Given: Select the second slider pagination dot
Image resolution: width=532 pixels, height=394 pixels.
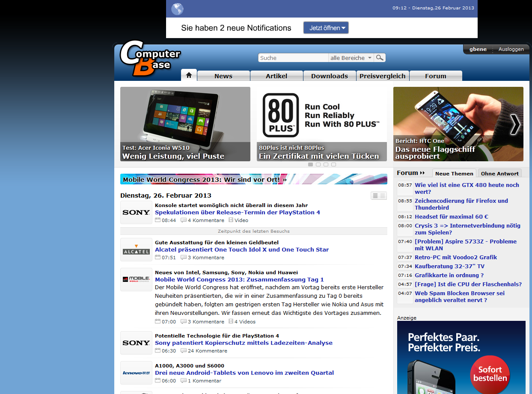Looking at the screenshot, I should point(318,164).
